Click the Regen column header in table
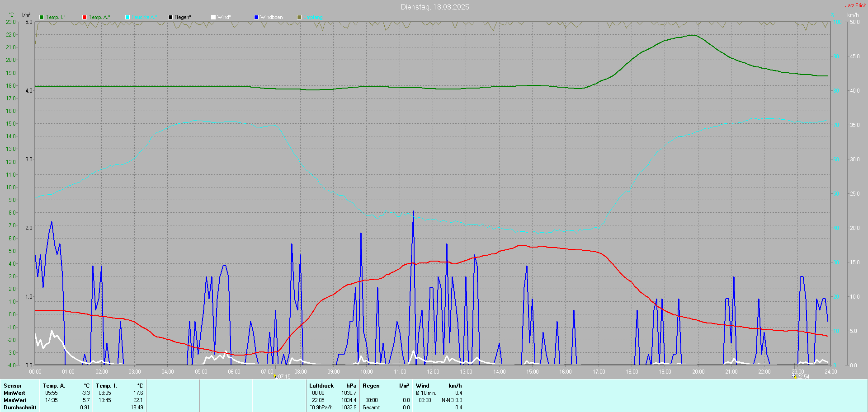Screen dimensions: 868x412 click(371, 386)
